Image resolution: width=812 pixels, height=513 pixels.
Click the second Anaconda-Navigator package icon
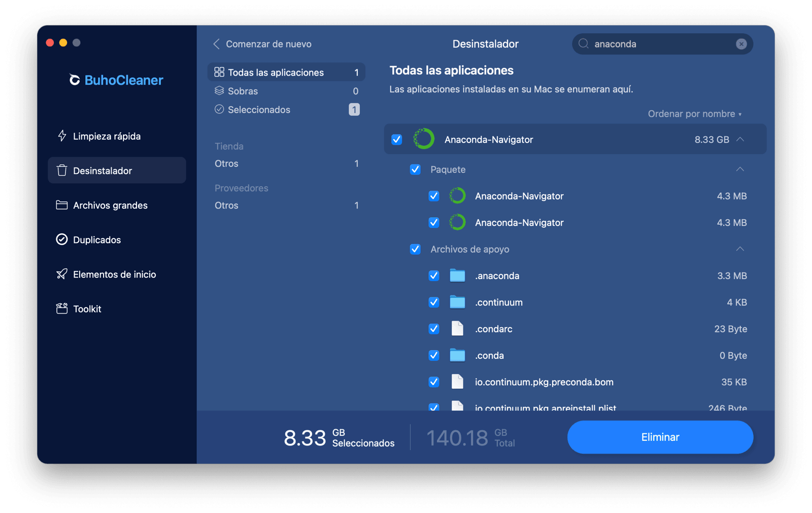[457, 222]
